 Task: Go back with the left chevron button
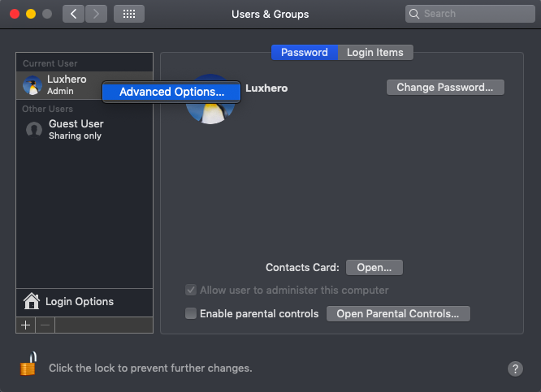(74, 14)
